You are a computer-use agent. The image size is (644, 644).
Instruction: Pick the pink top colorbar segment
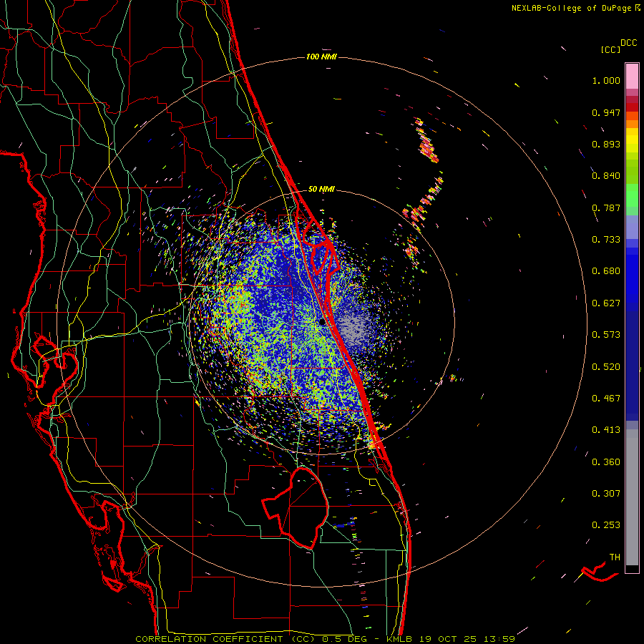click(632, 76)
